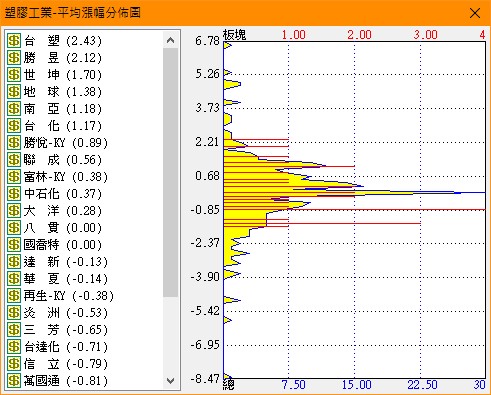
Task: Click the stock list scroll-down arrow
Action: (x=170, y=380)
